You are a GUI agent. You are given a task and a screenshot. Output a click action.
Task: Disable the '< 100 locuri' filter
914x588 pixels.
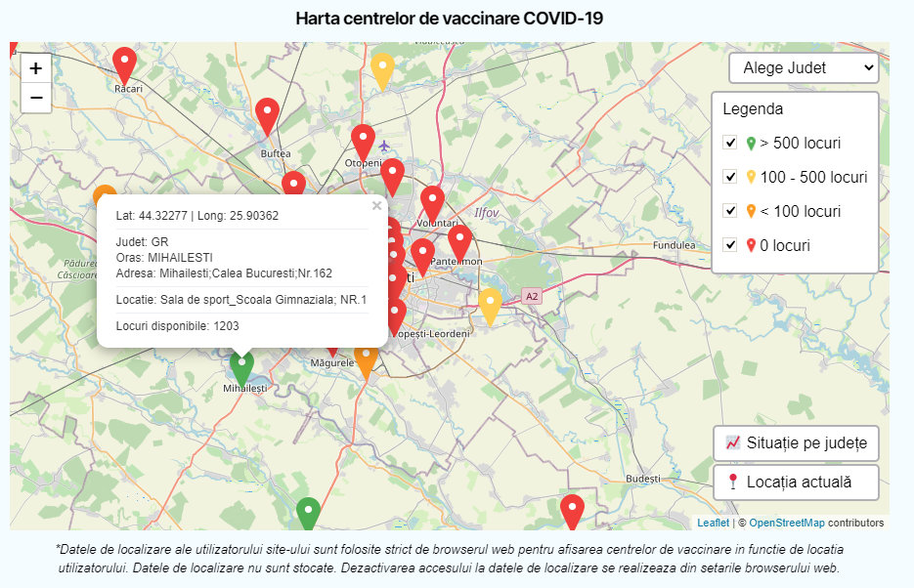[x=729, y=211]
